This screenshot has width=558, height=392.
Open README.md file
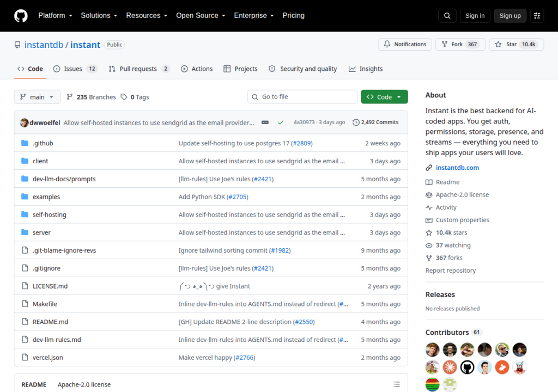pos(50,322)
